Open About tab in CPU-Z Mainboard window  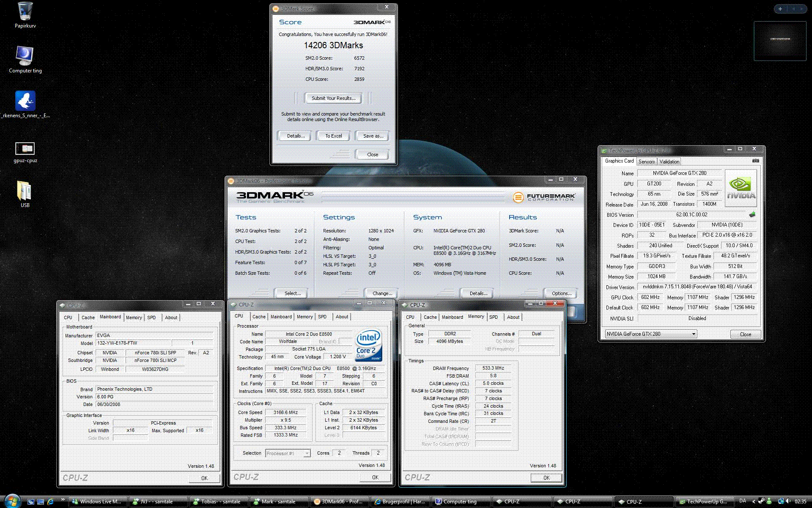pyautogui.click(x=171, y=317)
